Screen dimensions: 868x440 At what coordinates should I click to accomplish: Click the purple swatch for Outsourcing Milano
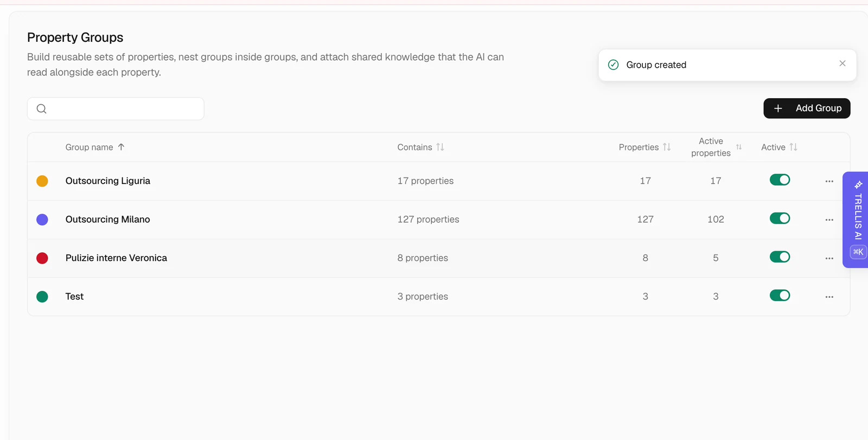42,220
